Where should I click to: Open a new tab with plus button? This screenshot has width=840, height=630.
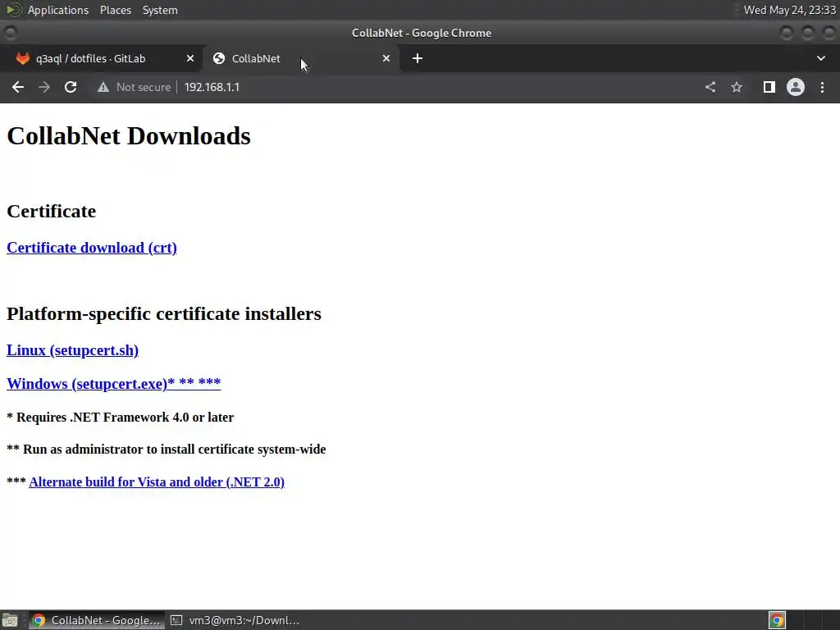[418, 58]
